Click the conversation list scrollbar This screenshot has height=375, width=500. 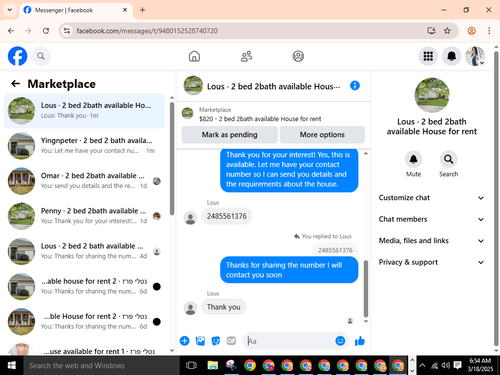[x=172, y=159]
